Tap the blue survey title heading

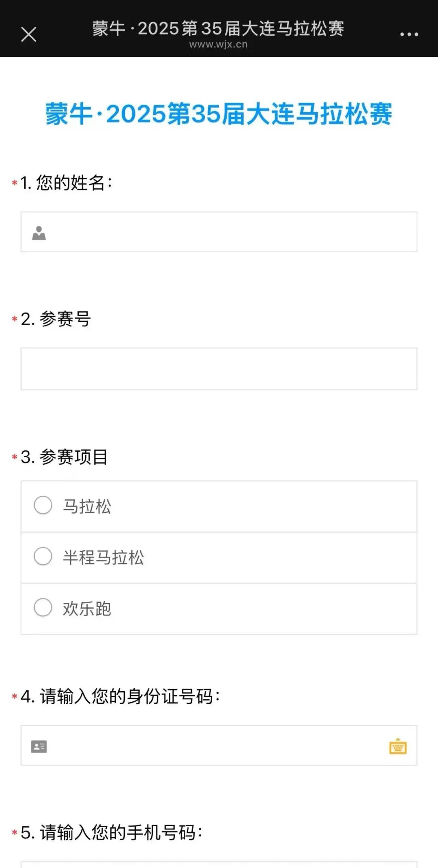tap(219, 114)
